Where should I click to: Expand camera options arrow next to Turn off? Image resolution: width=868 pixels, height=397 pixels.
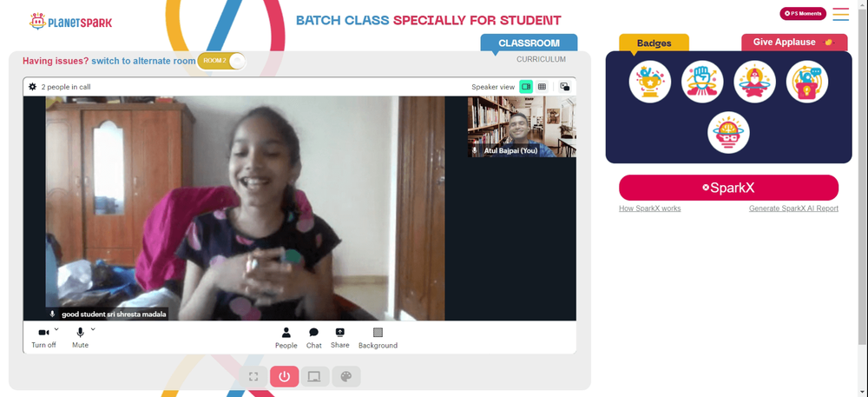[x=56, y=329]
